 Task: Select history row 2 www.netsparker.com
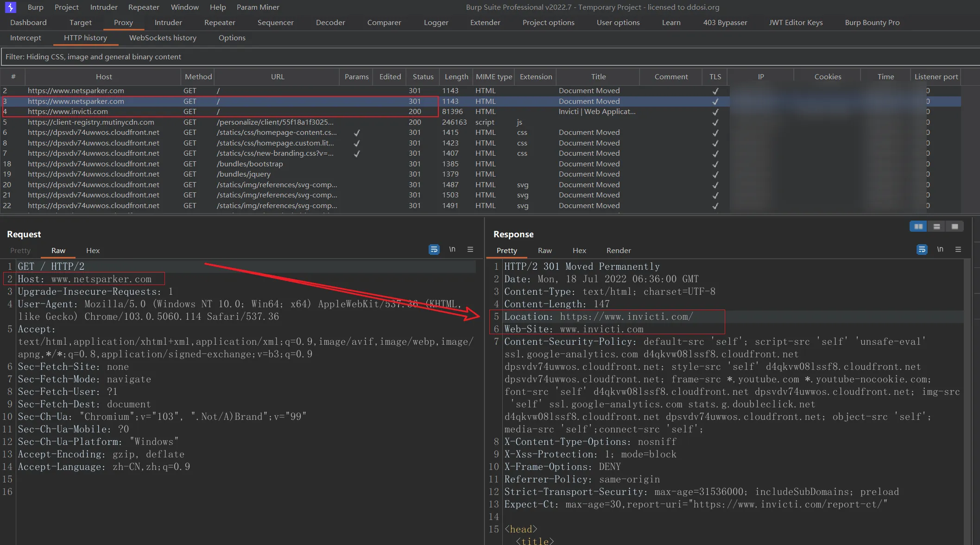coord(481,91)
